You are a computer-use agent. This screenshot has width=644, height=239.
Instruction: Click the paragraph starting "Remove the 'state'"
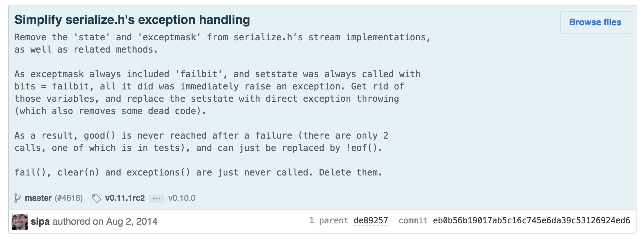tap(222, 43)
